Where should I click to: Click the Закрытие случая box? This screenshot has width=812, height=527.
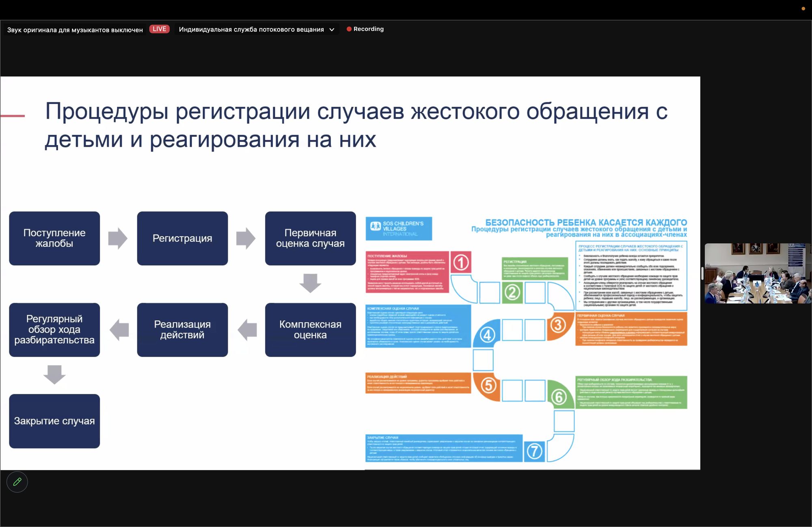pos(54,421)
